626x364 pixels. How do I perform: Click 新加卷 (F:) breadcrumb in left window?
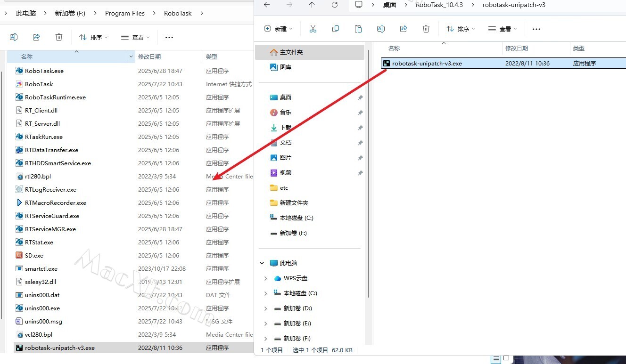coord(70,13)
